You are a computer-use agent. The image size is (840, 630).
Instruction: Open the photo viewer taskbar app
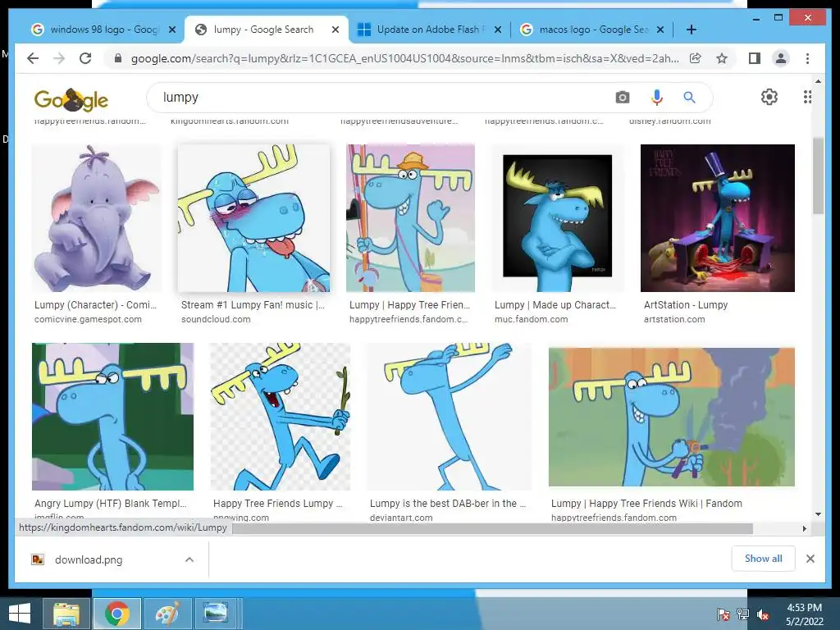[x=216, y=614]
